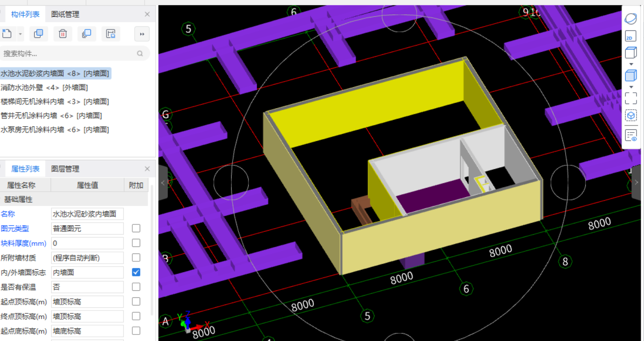
Task: Collapse left panel with the arrow handle
Action: 163,182
